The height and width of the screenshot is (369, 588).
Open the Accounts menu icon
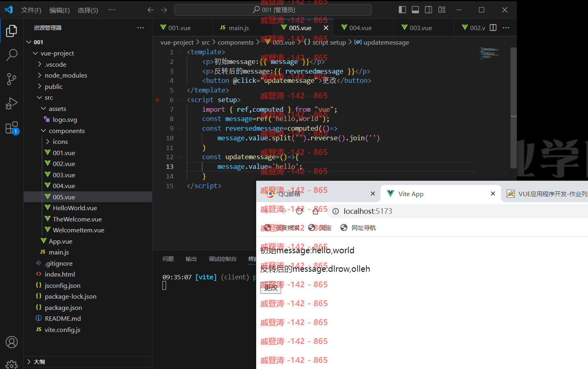coord(12,342)
